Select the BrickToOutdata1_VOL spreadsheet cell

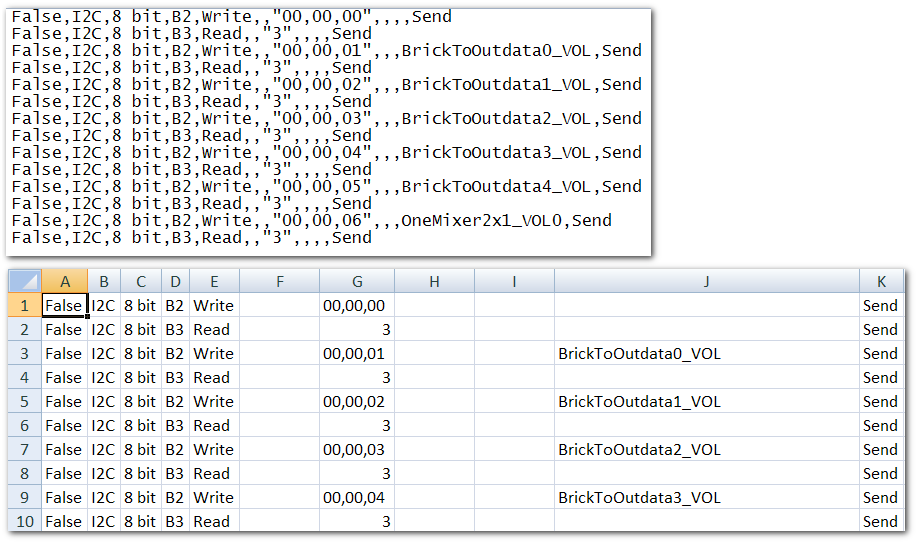click(706, 402)
